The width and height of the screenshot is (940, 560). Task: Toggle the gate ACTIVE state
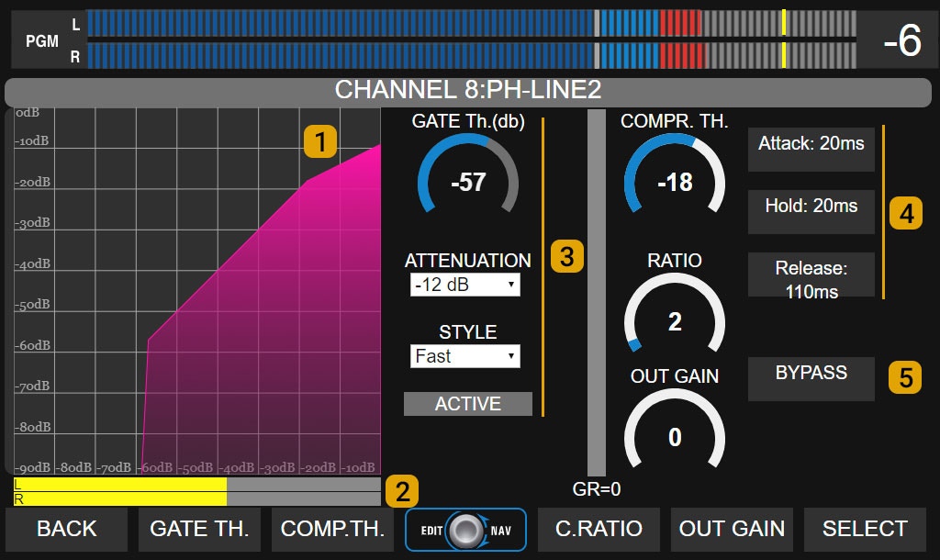pyautogui.click(x=467, y=403)
